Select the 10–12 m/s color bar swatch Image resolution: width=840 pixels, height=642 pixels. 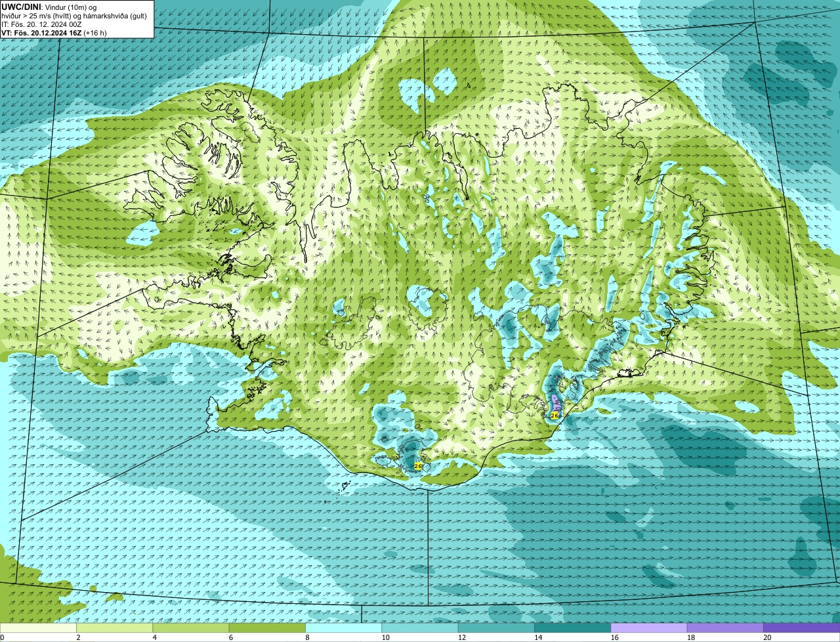point(420,628)
